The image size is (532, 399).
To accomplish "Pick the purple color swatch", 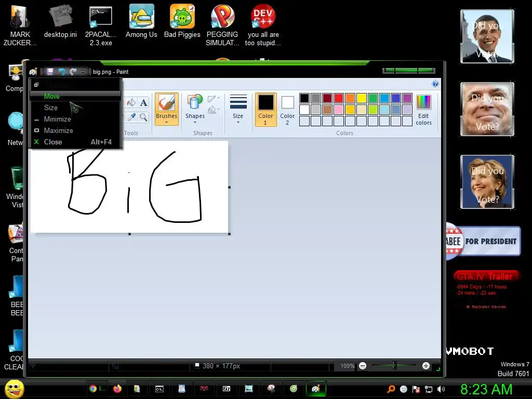I will pos(407,98).
